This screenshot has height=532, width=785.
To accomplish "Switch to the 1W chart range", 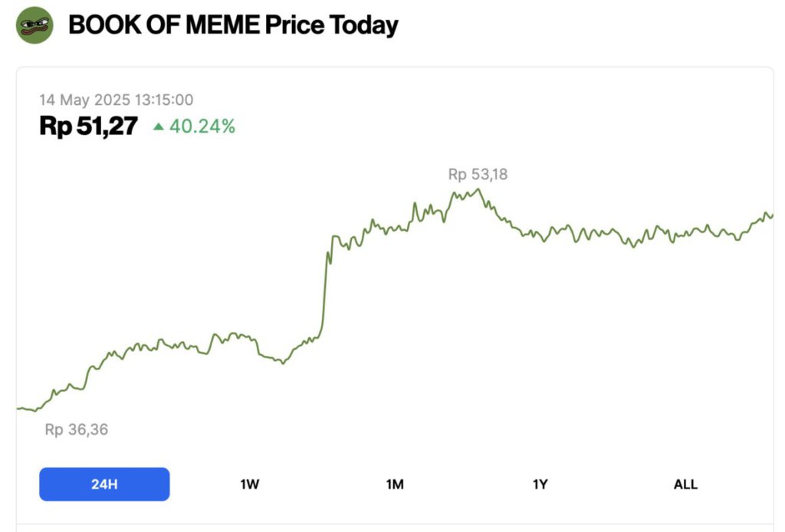I will click(x=250, y=484).
